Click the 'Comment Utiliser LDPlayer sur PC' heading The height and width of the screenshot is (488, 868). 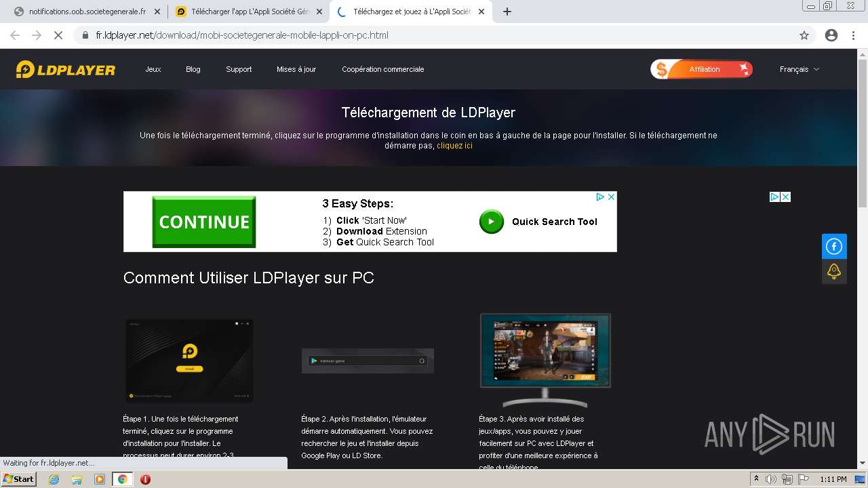(249, 278)
